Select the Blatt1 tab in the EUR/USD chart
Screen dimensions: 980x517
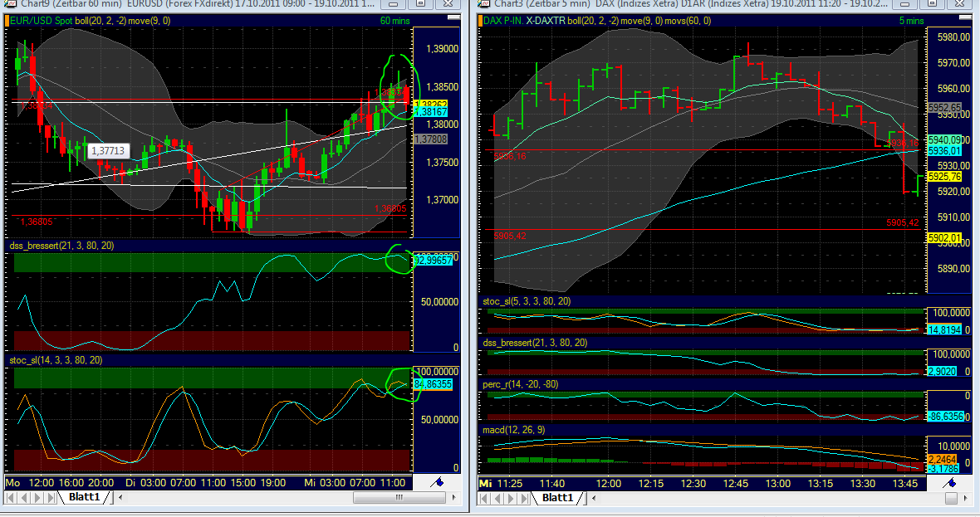click(84, 498)
